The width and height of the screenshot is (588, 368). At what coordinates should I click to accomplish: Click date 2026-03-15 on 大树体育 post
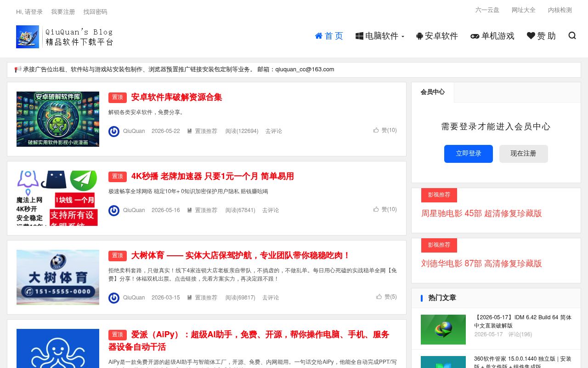(x=166, y=298)
